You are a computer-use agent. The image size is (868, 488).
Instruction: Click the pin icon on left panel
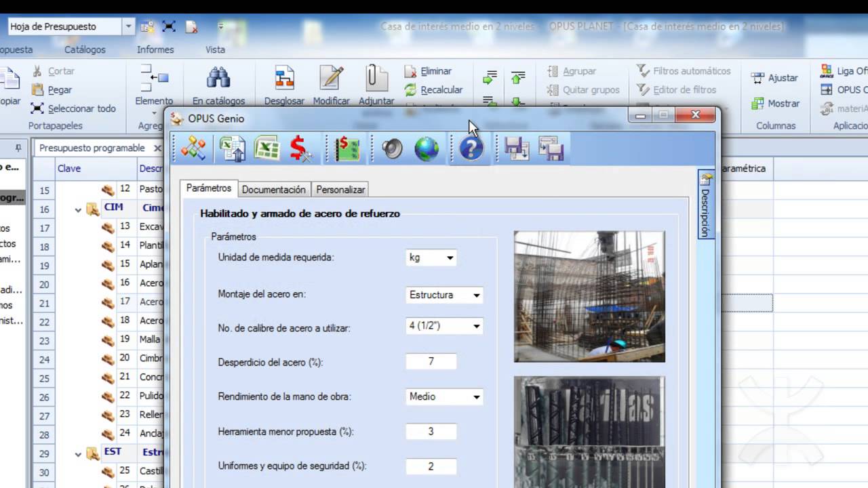click(18, 148)
